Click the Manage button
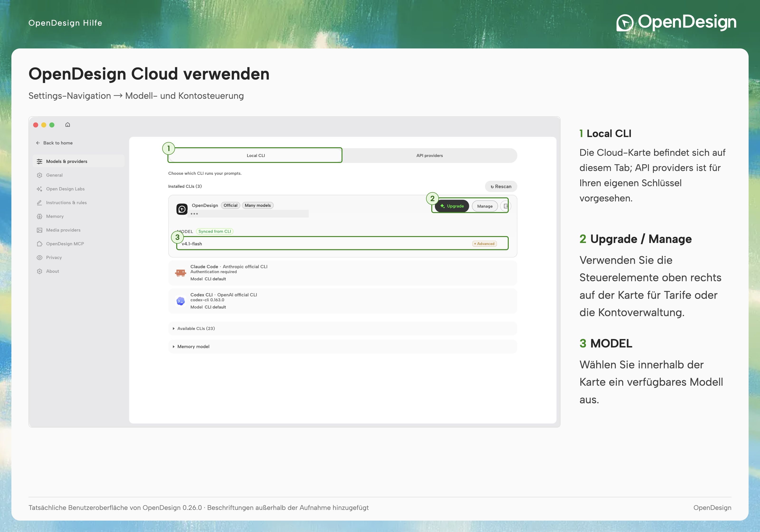 (x=484, y=206)
